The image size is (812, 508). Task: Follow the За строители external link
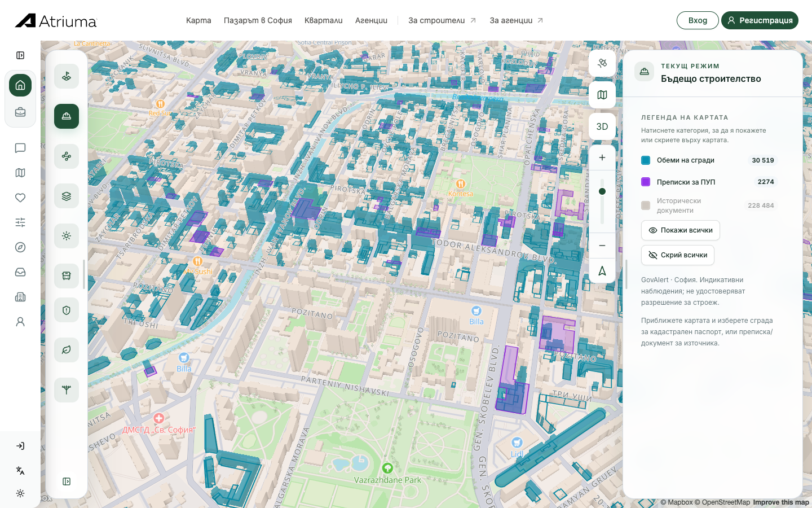(442, 20)
